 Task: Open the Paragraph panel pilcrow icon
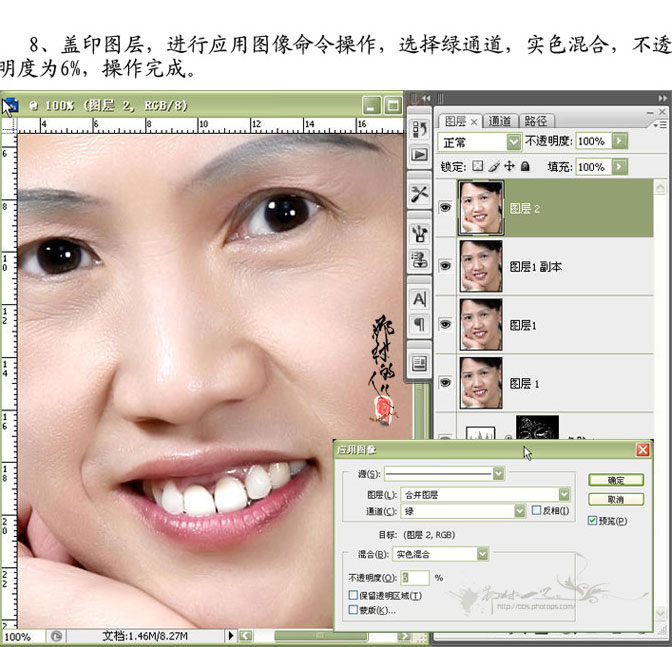pyautogui.click(x=419, y=324)
